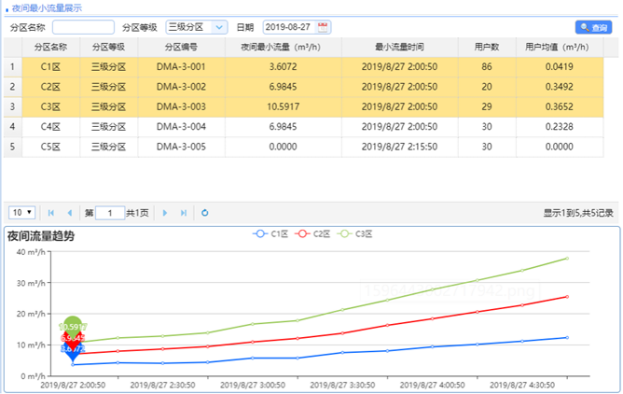Click the page number input box
Image resolution: width=623 pixels, height=394 pixels.
pyautogui.click(x=110, y=213)
